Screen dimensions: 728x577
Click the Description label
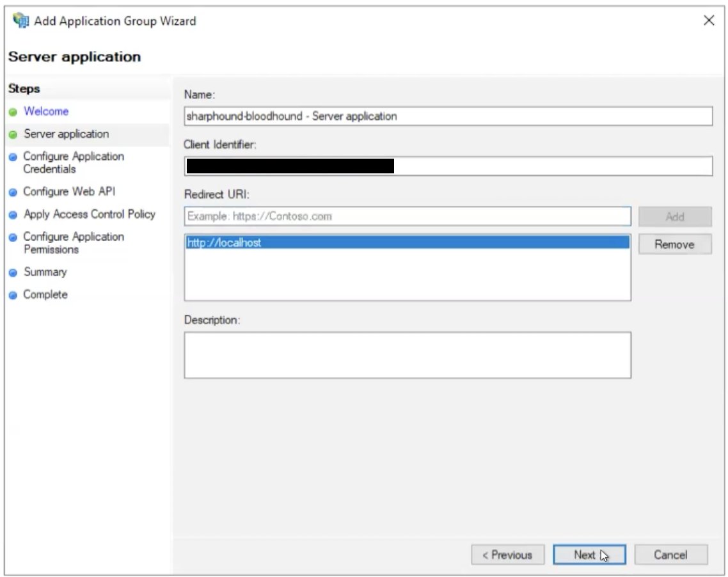pyautogui.click(x=212, y=320)
